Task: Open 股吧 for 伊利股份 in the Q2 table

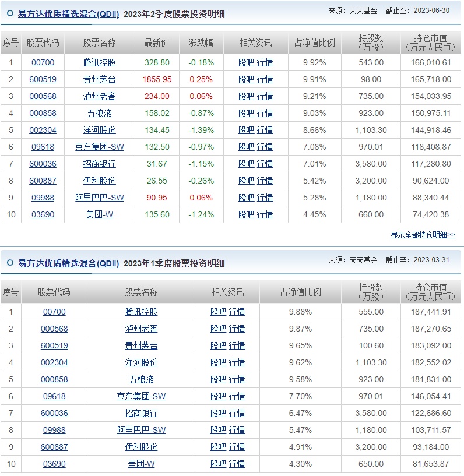Action: 246,181
